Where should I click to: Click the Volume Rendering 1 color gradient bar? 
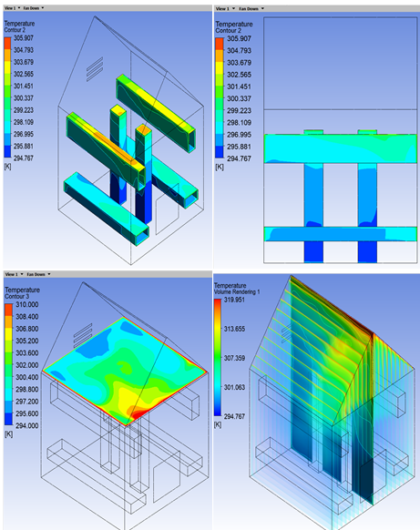click(x=218, y=358)
